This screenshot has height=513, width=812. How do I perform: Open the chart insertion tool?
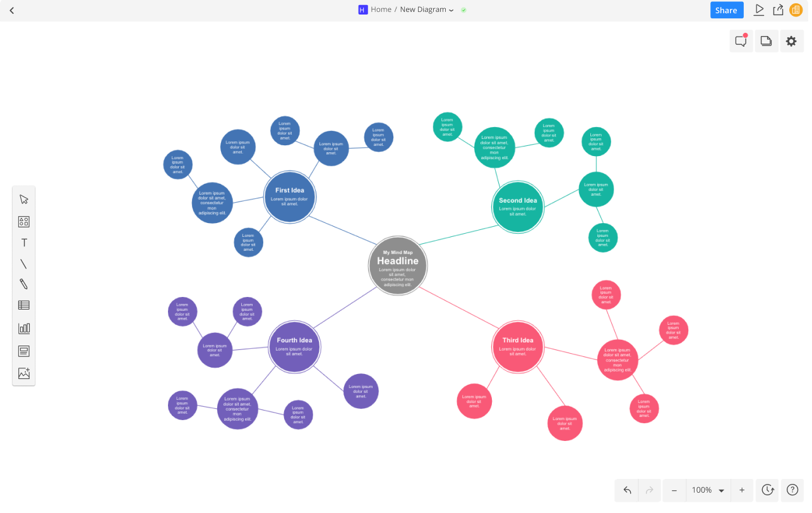pyautogui.click(x=23, y=328)
